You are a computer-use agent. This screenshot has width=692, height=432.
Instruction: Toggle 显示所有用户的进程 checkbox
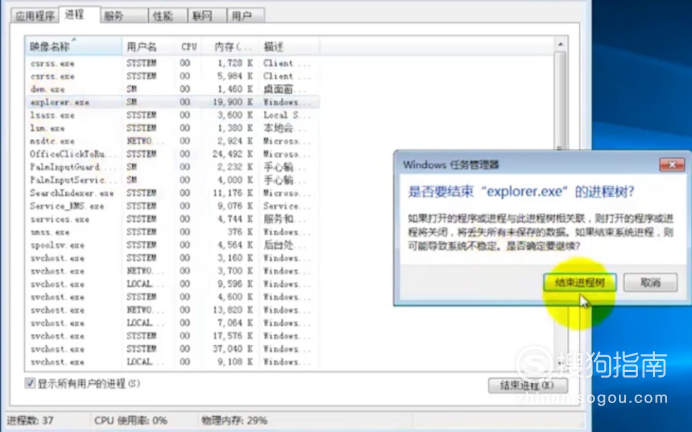click(x=30, y=383)
